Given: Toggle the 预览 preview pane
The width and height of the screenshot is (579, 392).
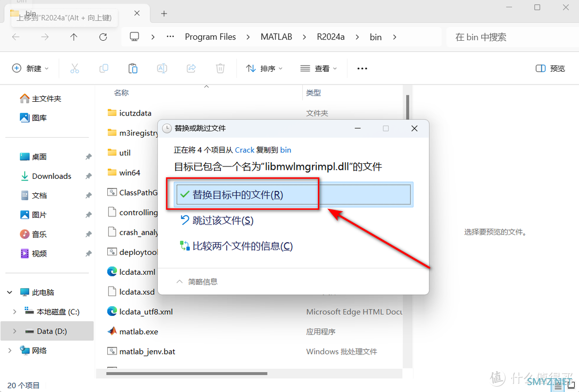Looking at the screenshot, I should [x=550, y=68].
